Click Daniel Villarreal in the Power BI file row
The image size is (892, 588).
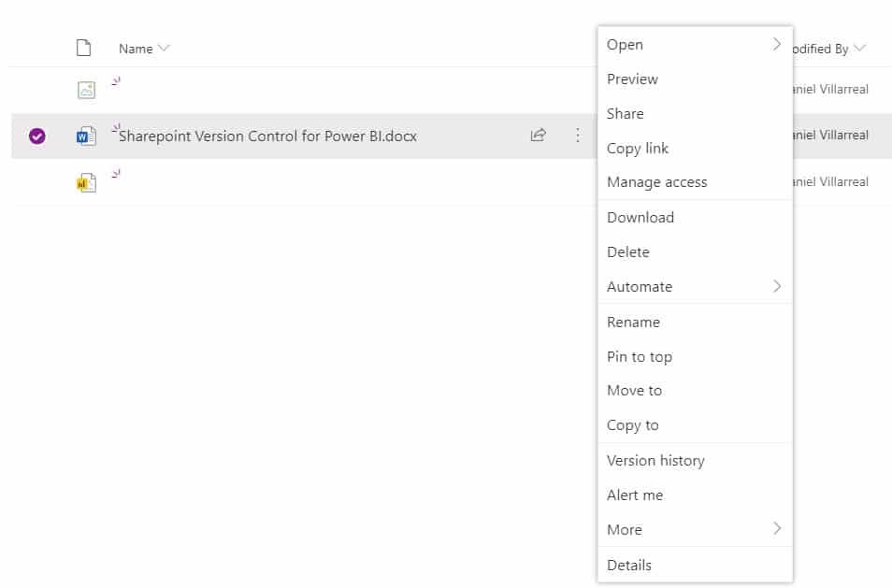pos(831,182)
